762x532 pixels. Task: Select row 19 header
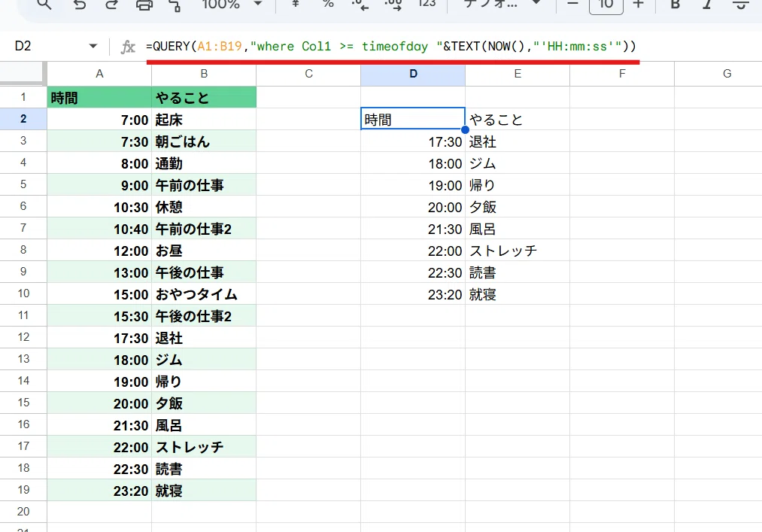[23, 490]
